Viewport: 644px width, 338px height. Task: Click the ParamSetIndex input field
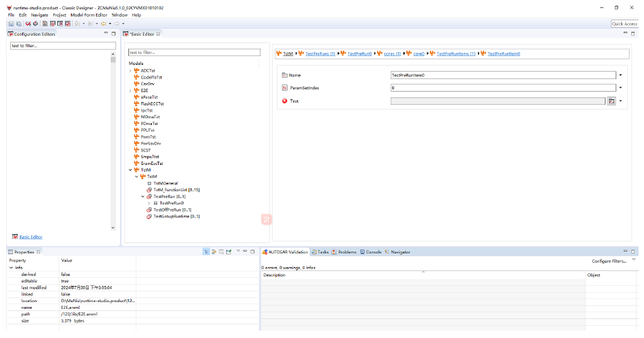(x=503, y=88)
